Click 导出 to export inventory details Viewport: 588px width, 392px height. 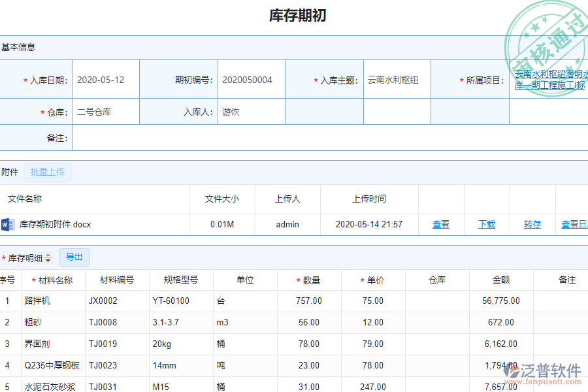click(74, 257)
